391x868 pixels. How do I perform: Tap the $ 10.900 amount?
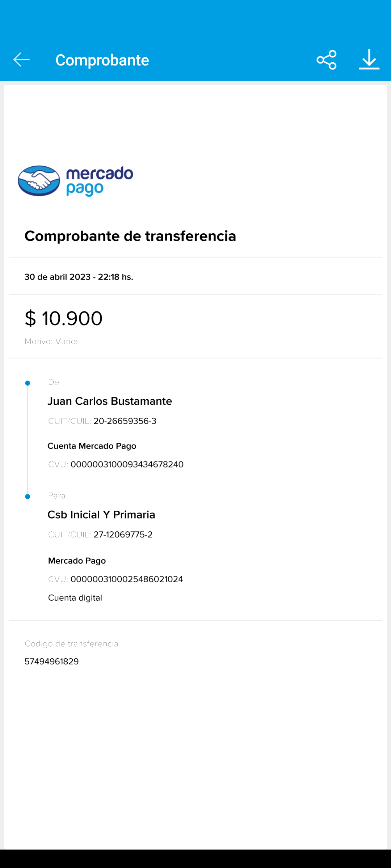(64, 318)
